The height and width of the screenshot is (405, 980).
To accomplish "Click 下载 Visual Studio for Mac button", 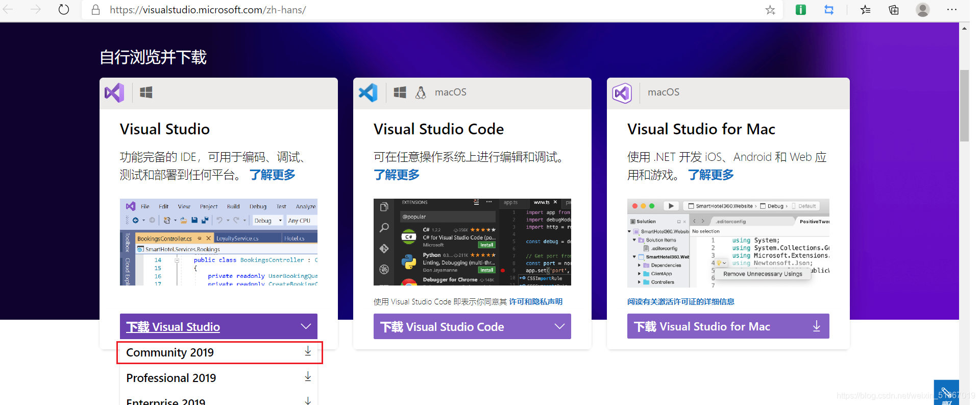I will point(728,326).
